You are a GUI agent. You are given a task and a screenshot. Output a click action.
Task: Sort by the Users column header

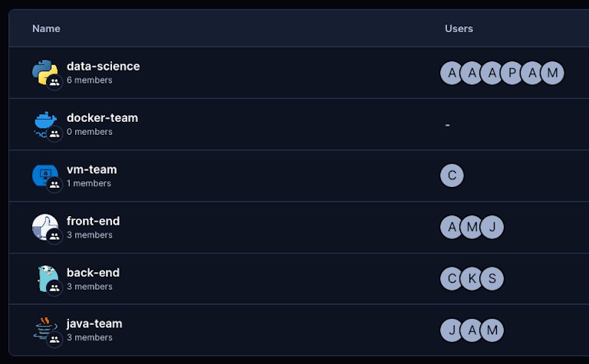tap(459, 28)
